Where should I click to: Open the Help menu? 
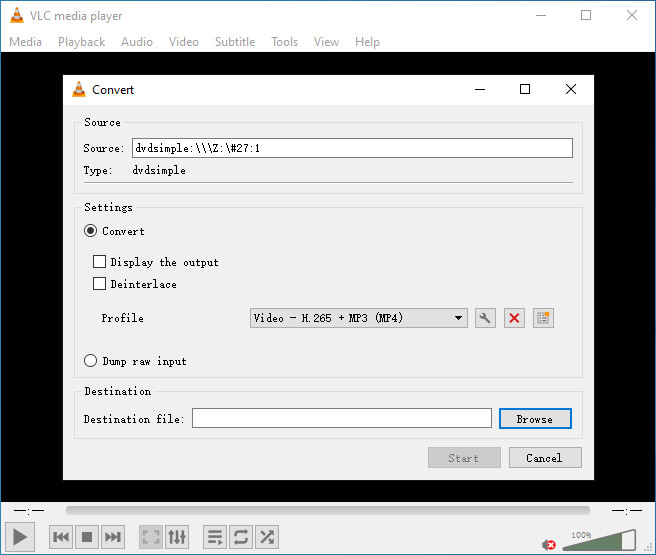(367, 42)
